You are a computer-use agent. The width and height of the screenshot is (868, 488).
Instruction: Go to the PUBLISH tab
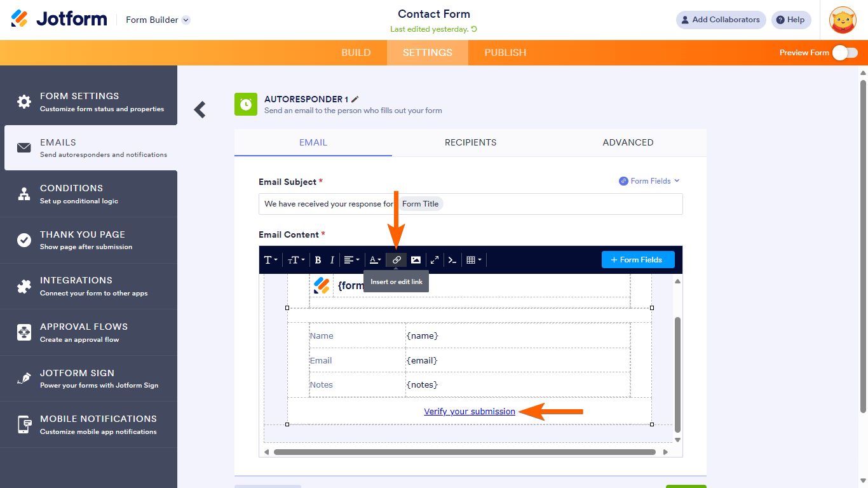[505, 53]
